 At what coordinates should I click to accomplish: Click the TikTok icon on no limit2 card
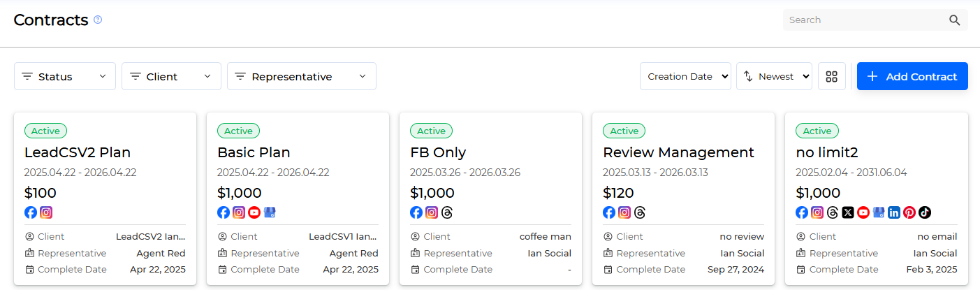coord(925,212)
